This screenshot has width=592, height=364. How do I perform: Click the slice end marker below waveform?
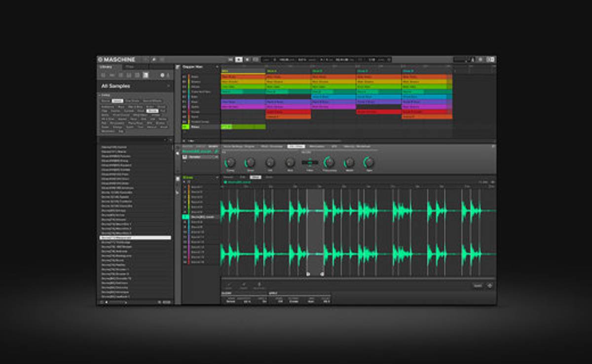[322, 274]
